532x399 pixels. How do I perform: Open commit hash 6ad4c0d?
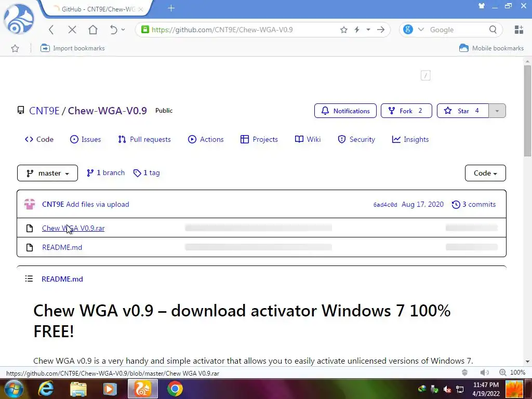click(385, 205)
